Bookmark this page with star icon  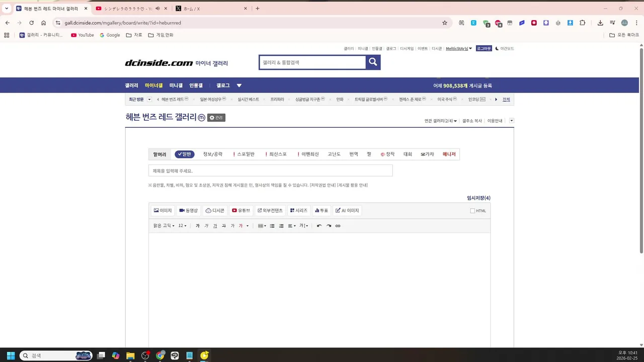445,23
